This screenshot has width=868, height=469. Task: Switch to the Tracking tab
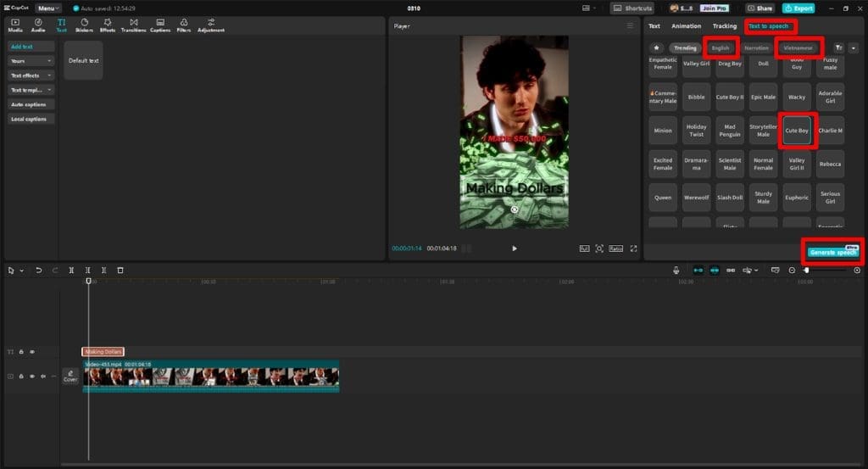pos(724,26)
